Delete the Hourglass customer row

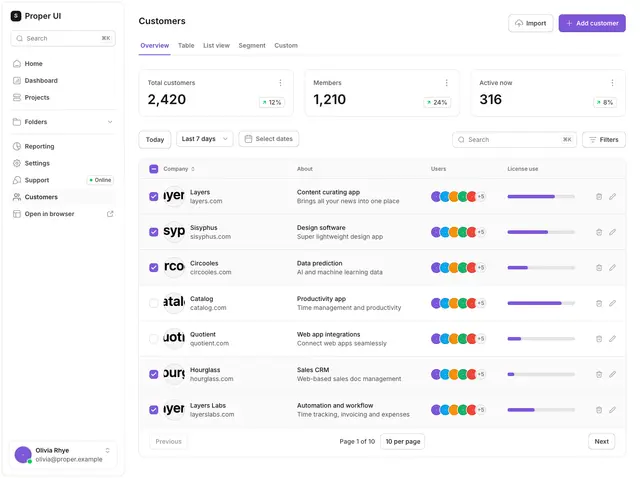coord(599,374)
